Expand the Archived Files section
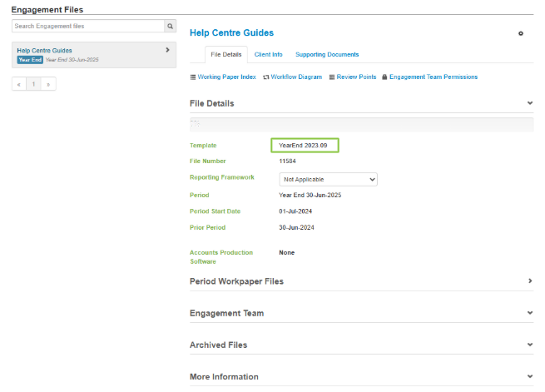Screen dimensions: 545x392 point(530,345)
